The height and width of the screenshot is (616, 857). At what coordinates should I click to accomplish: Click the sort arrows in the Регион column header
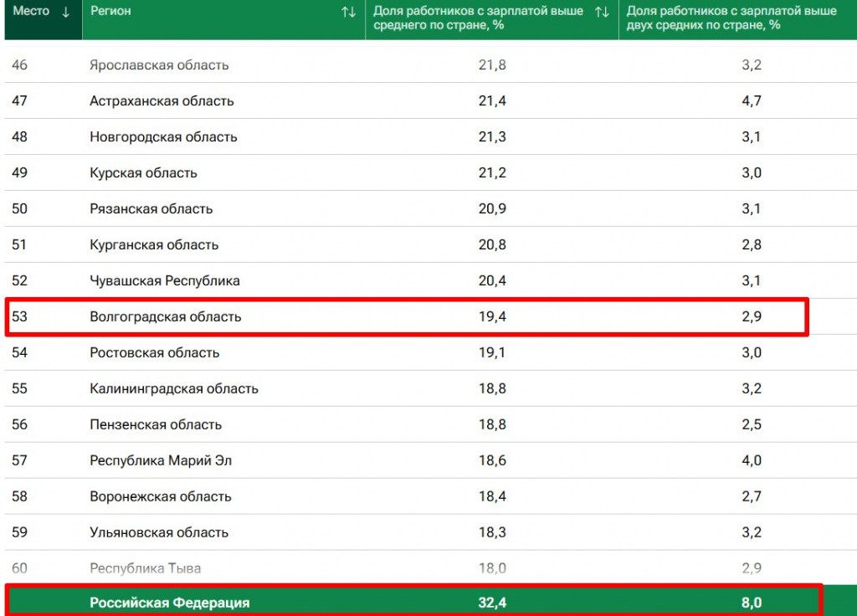pos(348,12)
